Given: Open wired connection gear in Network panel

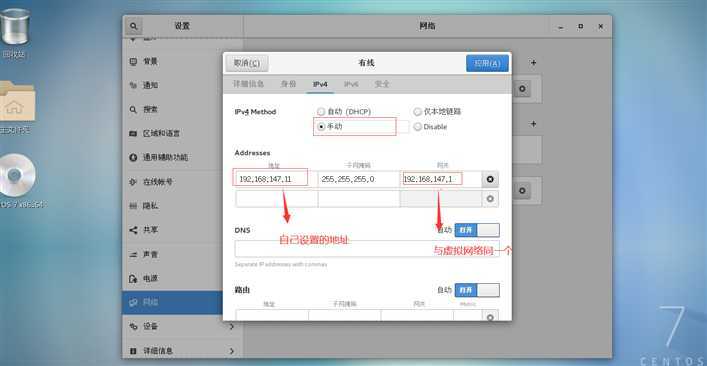Looking at the screenshot, I should coord(522,89).
